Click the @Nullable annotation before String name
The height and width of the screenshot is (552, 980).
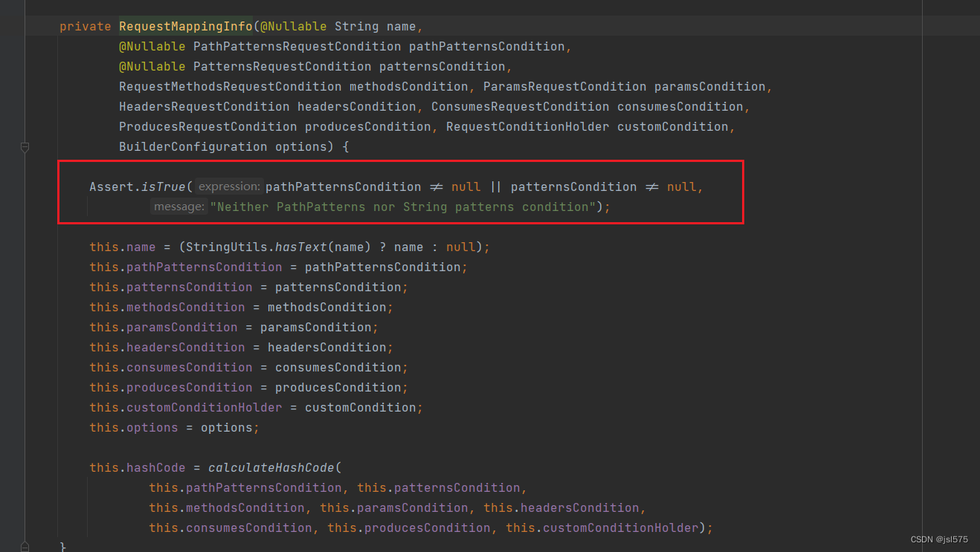coord(294,27)
